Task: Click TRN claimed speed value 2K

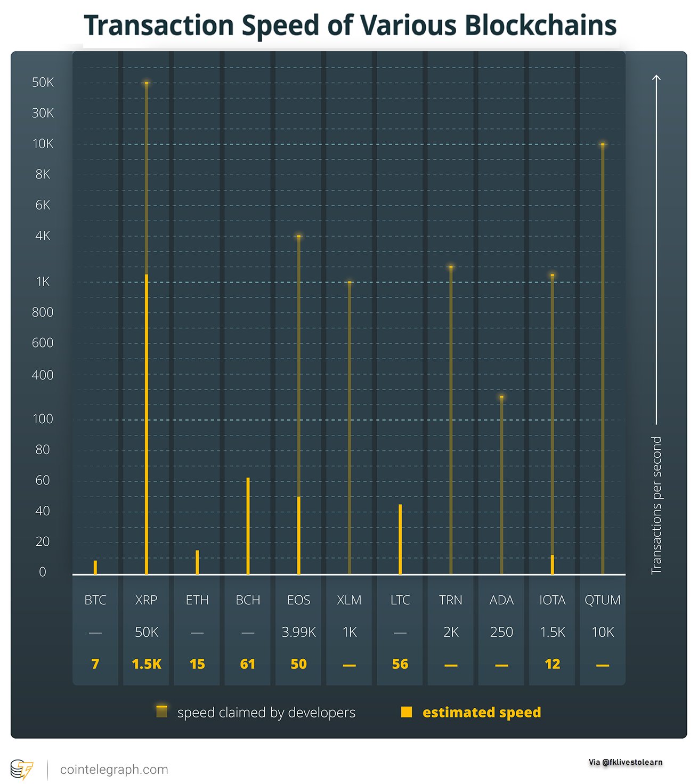Action: coord(451,632)
